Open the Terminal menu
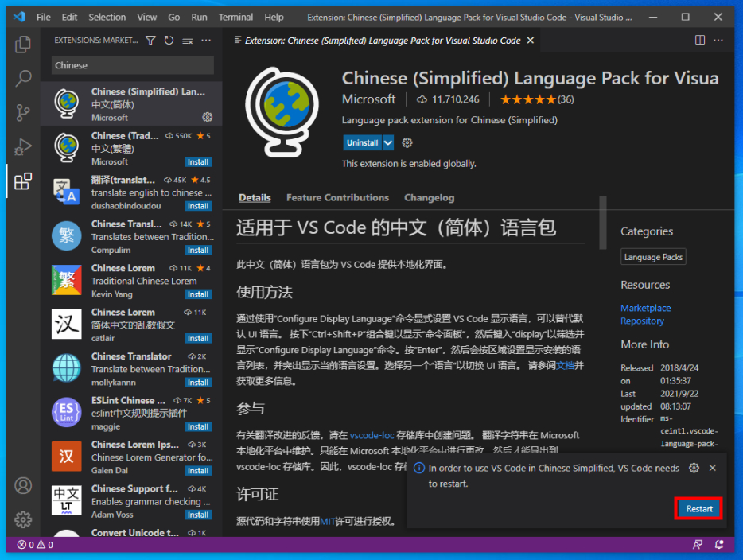Image resolution: width=743 pixels, height=560 pixels. click(235, 17)
